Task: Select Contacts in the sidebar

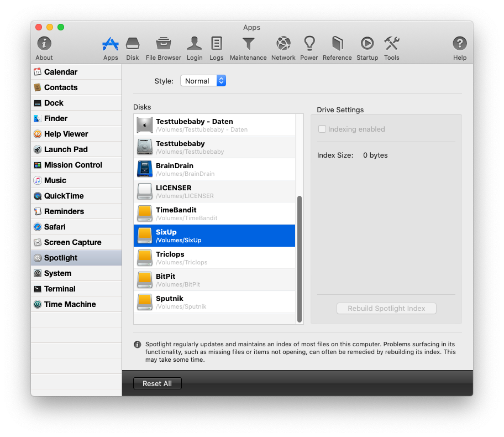Action: coord(76,87)
